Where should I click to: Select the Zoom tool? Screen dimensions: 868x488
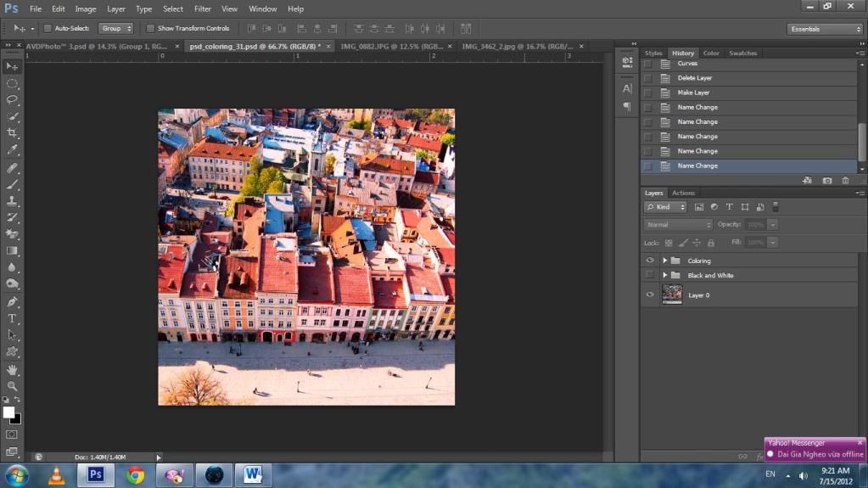click(12, 386)
